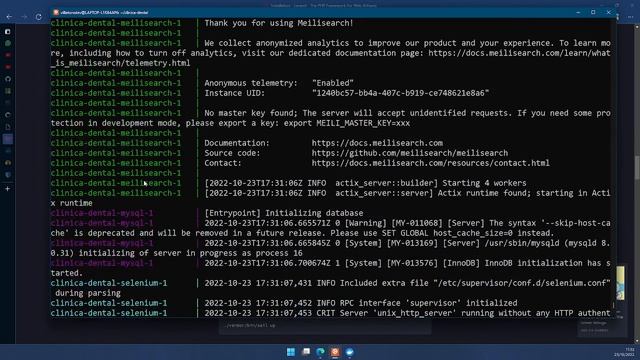Close the Ubuntu terminal window
This screenshot has height=360, width=640.
click(608, 13)
